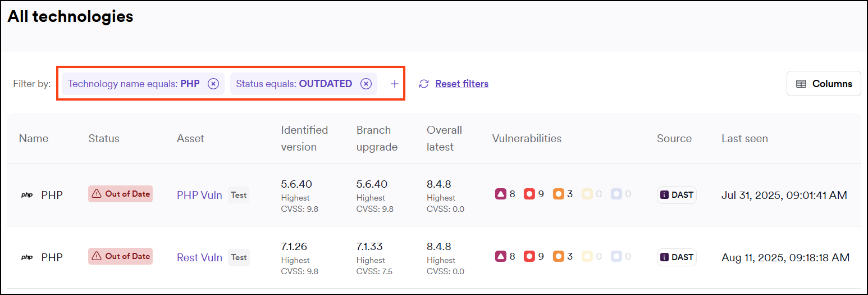Viewport: 868px width, 295px height.
Task: Click high severity icon in PHP Vuln row
Action: (529, 194)
